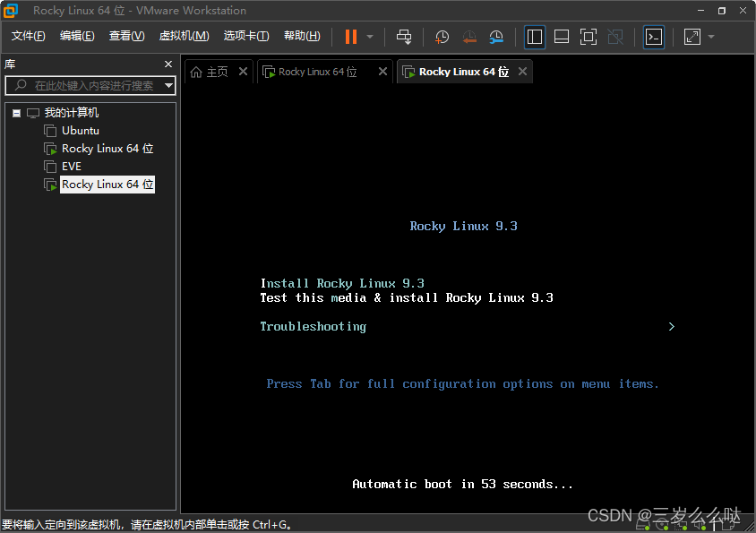This screenshot has width=756, height=533.
Task: Select Install Rocky Linux 9.3 boot entry
Action: click(x=342, y=283)
